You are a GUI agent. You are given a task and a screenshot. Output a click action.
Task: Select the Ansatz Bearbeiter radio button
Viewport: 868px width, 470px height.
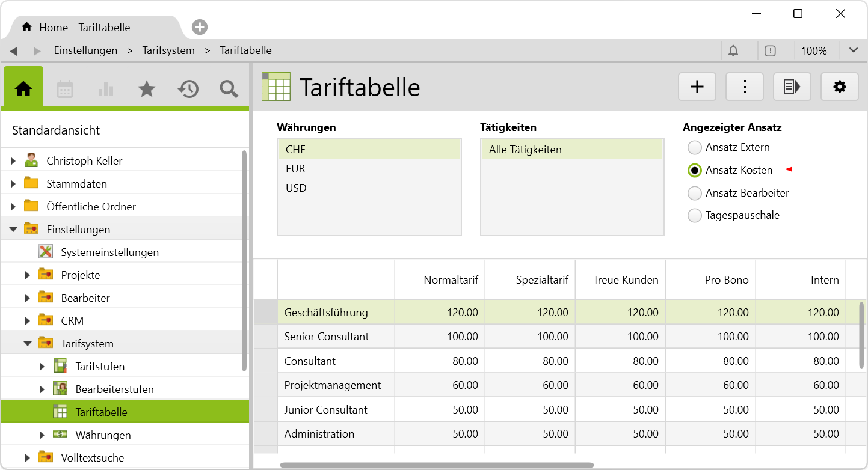(x=695, y=193)
